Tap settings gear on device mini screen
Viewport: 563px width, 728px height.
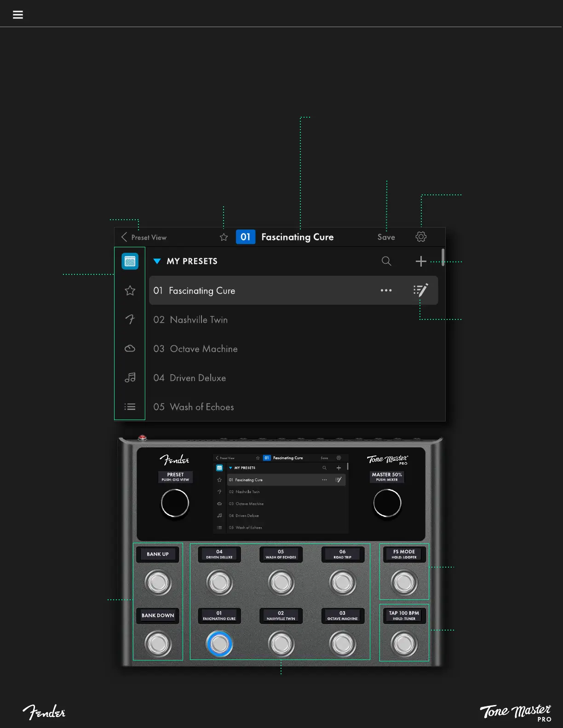point(339,458)
